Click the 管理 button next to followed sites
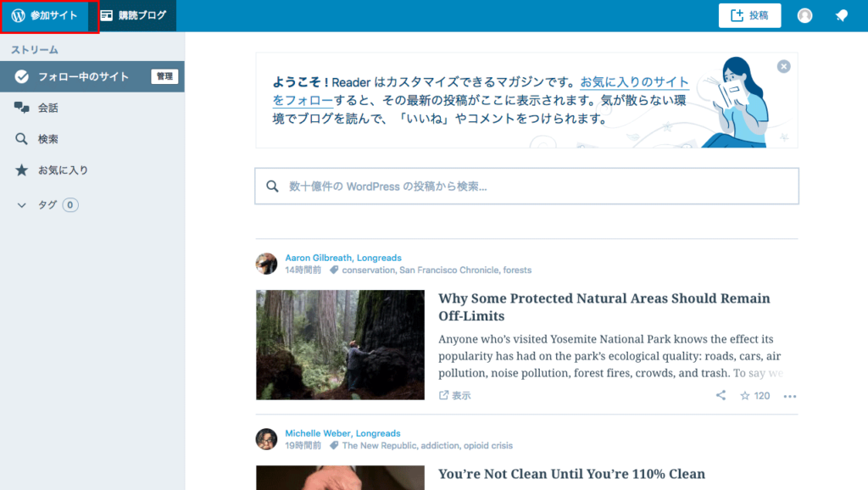 pos(164,76)
